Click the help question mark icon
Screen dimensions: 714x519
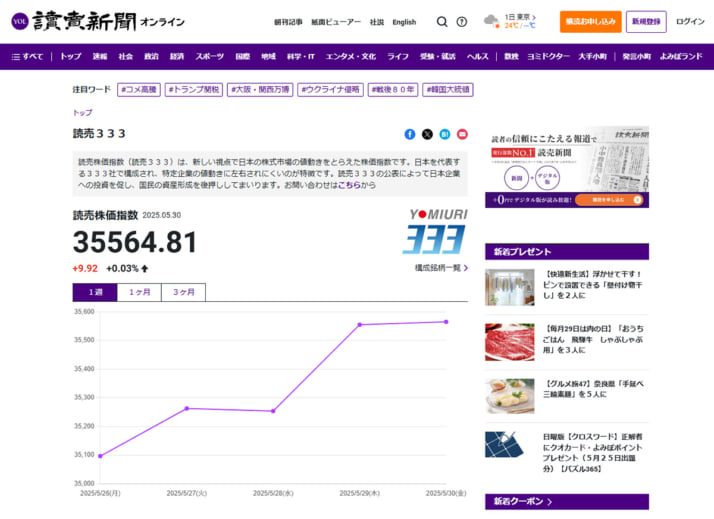tap(462, 22)
